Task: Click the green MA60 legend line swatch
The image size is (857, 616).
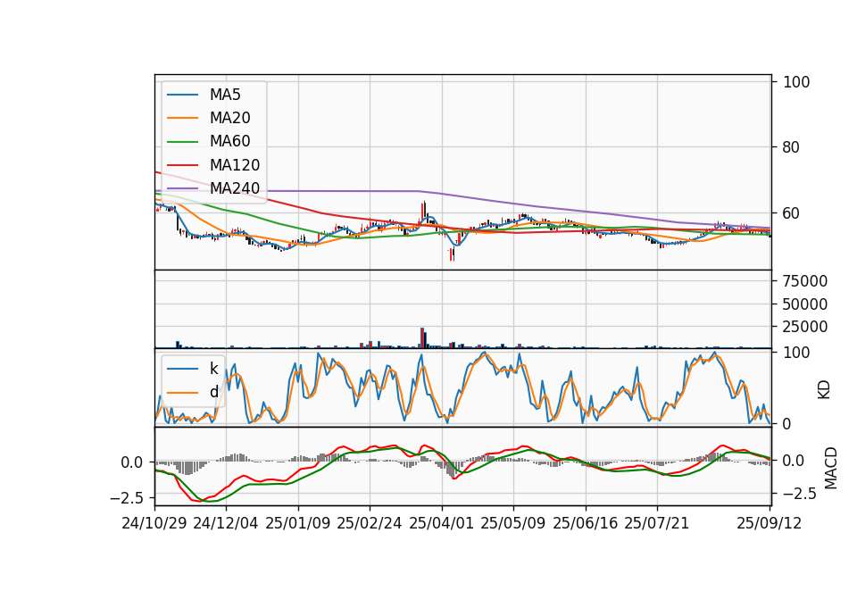Action: point(182,142)
